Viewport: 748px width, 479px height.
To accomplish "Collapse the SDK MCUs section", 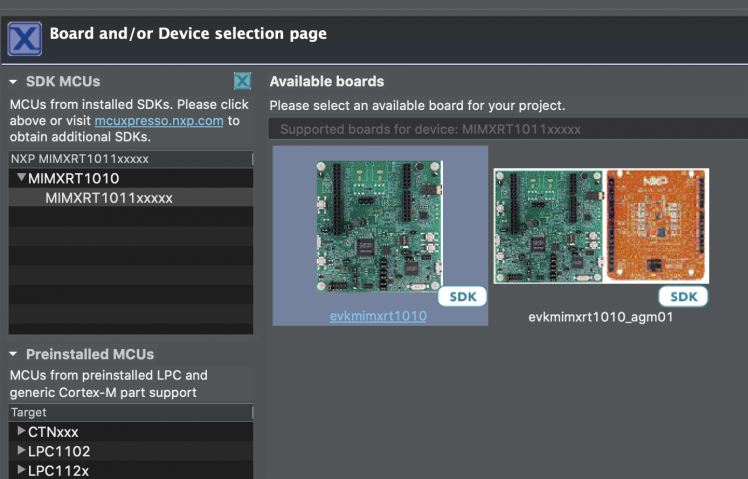I will [13, 82].
